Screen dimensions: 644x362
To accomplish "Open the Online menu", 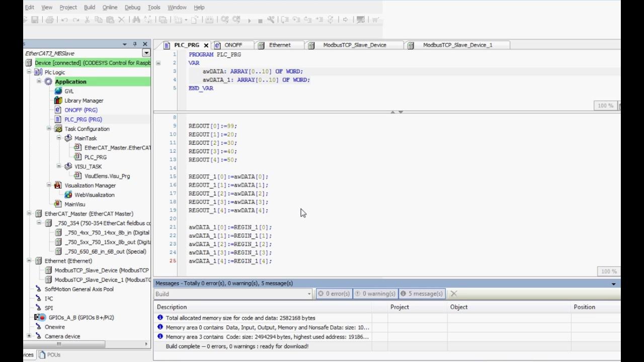I will [x=110, y=7].
